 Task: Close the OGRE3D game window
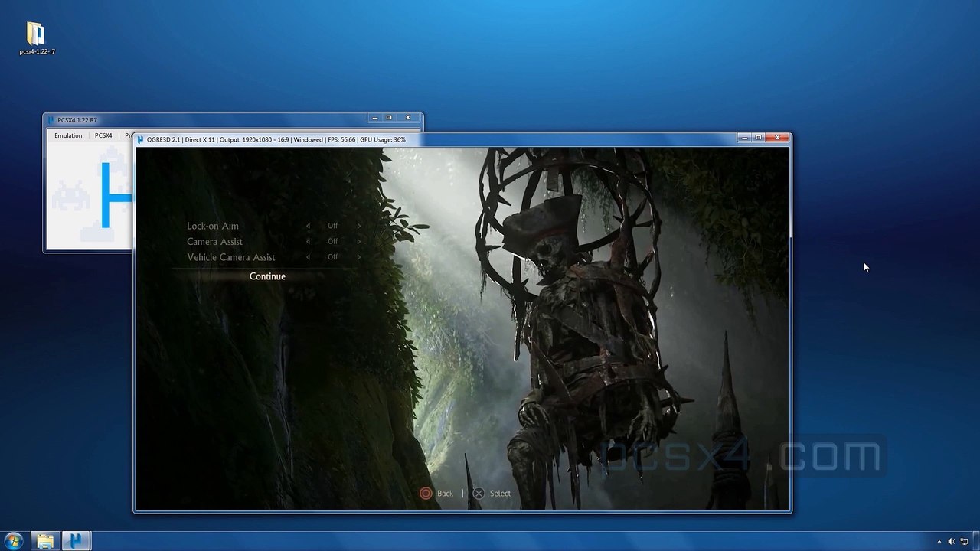(x=777, y=138)
